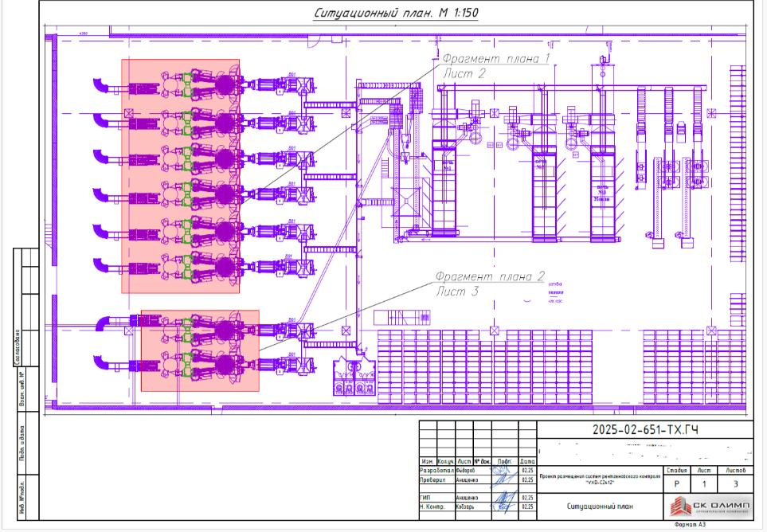The width and height of the screenshot is (767, 532).
Task: Click the СК ОЛИМП company logo
Action: click(708, 506)
